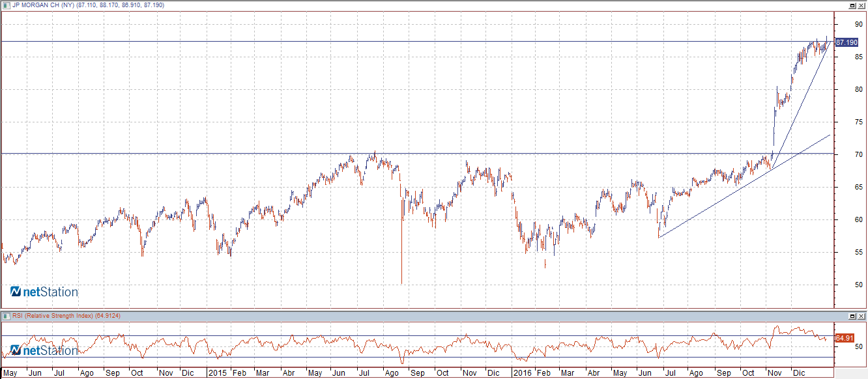The height and width of the screenshot is (379, 868).
Task: Click the 65 price axis label
Action: 859,187
